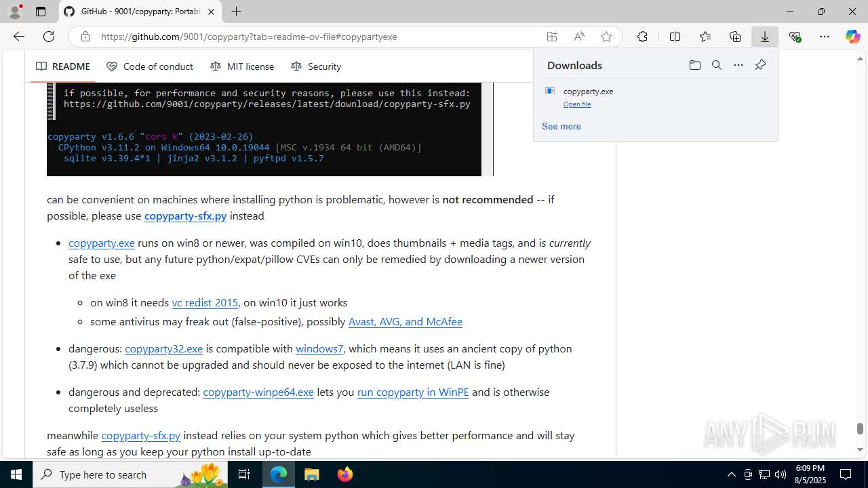
Task: Click the terminal screenshot image
Action: coord(270,129)
